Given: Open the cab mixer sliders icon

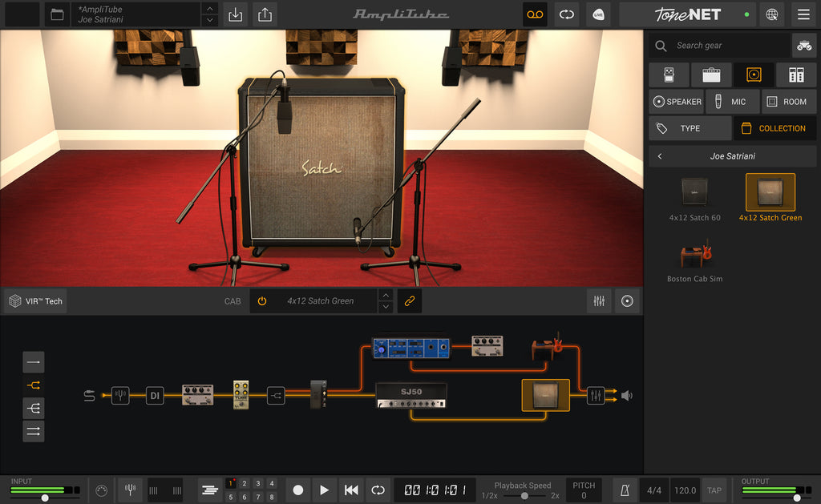Looking at the screenshot, I should tap(599, 301).
